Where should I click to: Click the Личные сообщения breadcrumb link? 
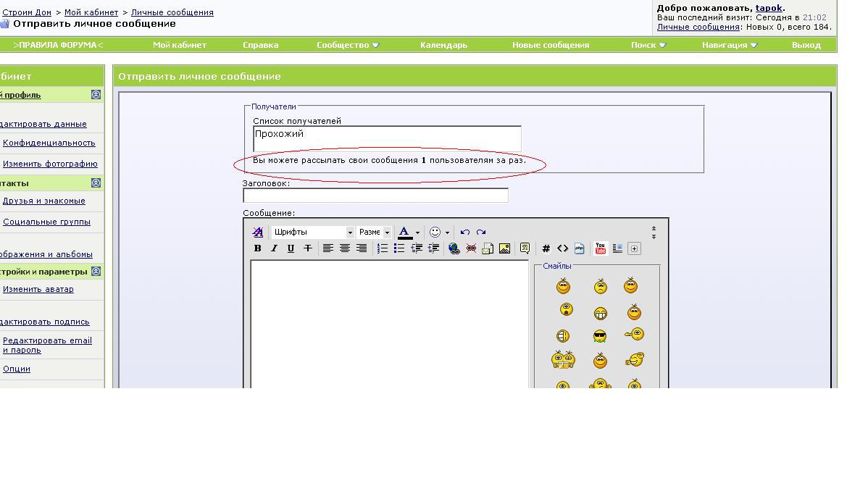click(x=172, y=12)
